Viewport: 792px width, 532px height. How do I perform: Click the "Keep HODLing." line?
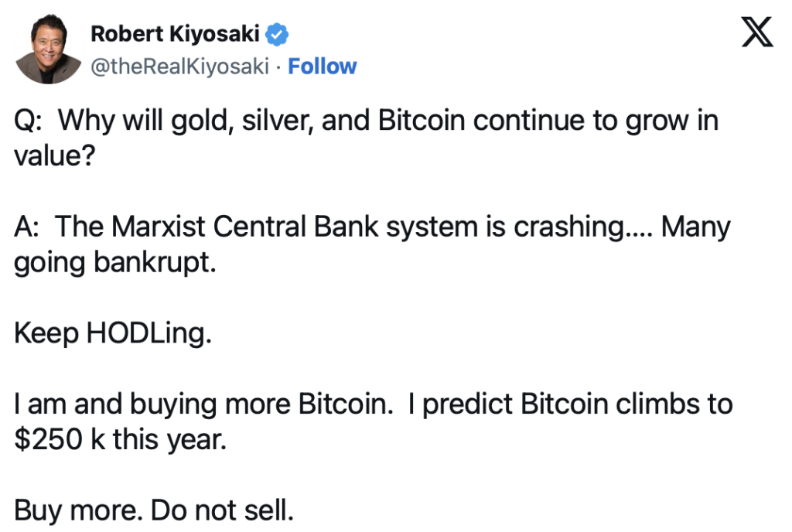113,333
